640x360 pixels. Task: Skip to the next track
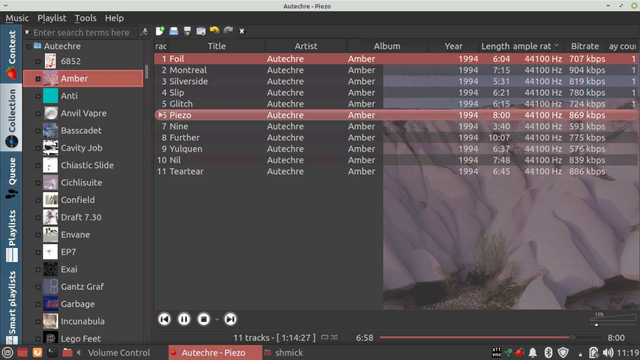coord(230,319)
